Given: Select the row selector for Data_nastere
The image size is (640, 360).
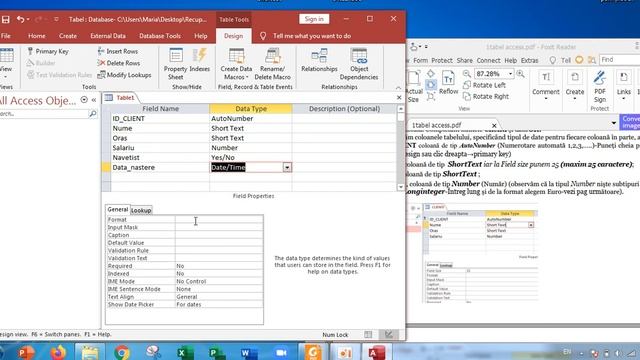Looking at the screenshot, I should coord(106,167).
